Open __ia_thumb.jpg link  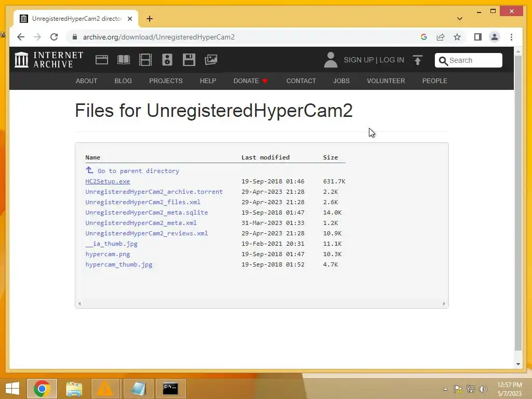pyautogui.click(x=111, y=244)
